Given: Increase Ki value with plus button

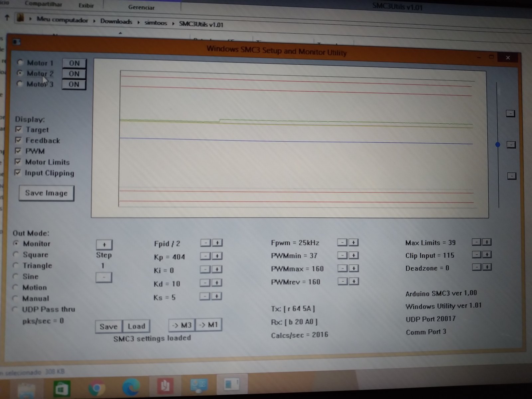Looking at the screenshot, I should point(217,269).
